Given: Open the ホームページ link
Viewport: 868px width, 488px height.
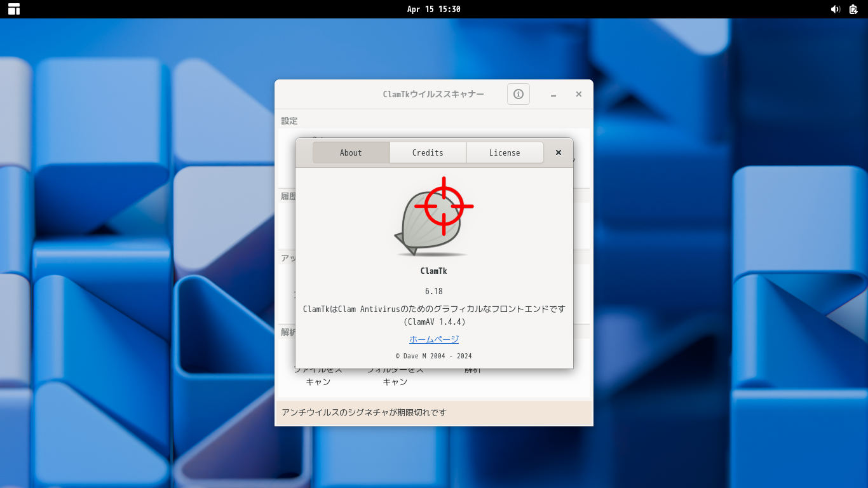Looking at the screenshot, I should point(434,339).
